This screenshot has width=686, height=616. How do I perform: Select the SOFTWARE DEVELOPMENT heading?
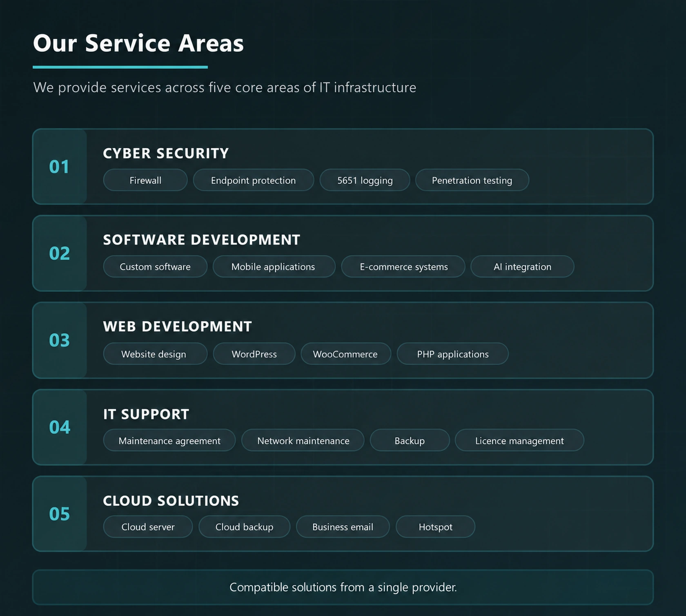pyautogui.click(x=202, y=240)
